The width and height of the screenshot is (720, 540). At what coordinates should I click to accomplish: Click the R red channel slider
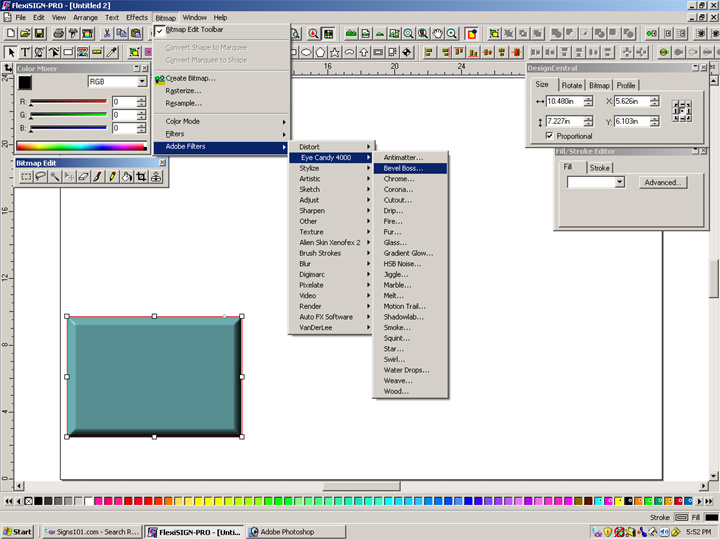pyautogui.click(x=68, y=102)
